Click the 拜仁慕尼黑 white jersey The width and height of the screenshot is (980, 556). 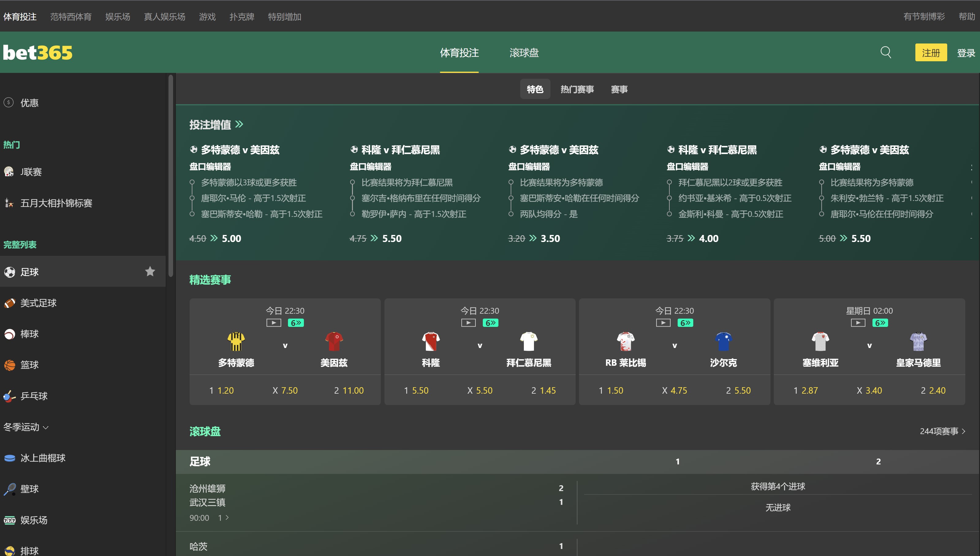click(x=529, y=341)
